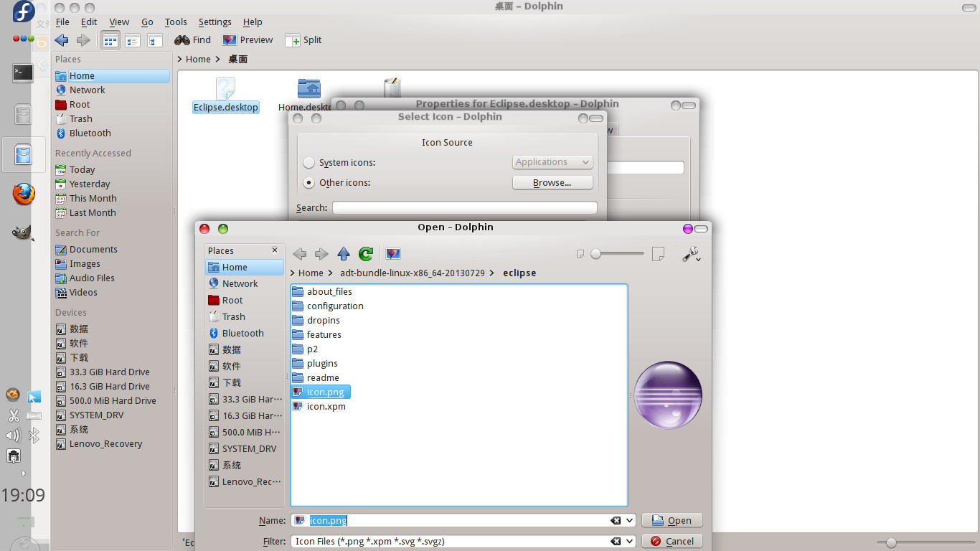Open Fedora application launcher
The width and height of the screenshot is (980, 551).
pos(23,11)
